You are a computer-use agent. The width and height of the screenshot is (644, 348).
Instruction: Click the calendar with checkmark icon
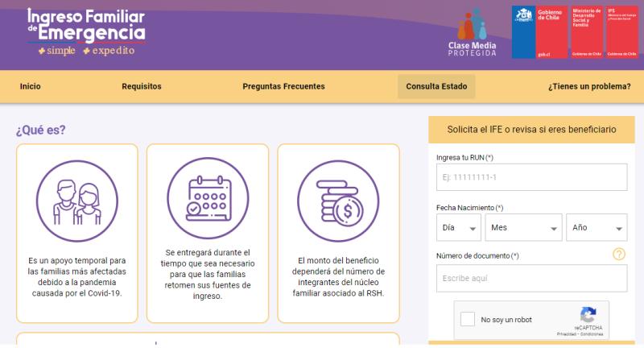(208, 198)
